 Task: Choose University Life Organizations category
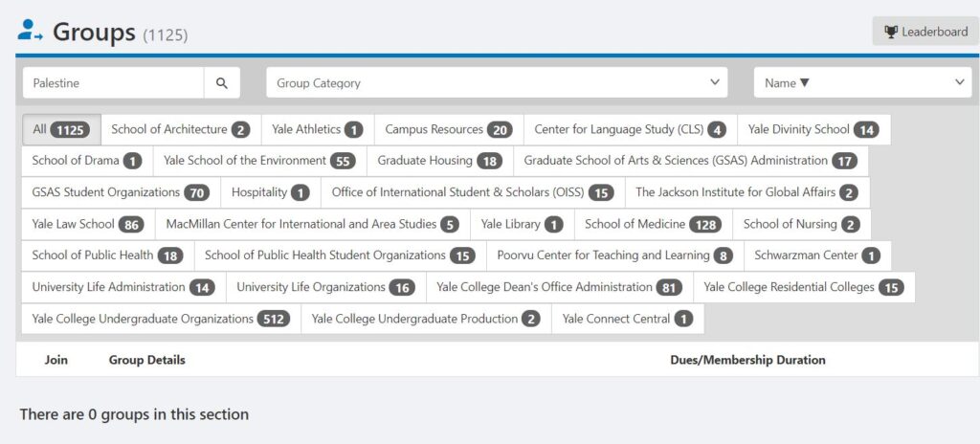pyautogui.click(x=325, y=287)
